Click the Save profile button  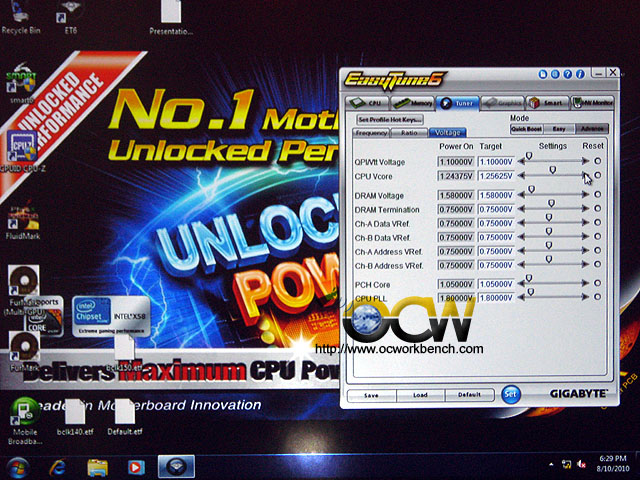click(371, 395)
